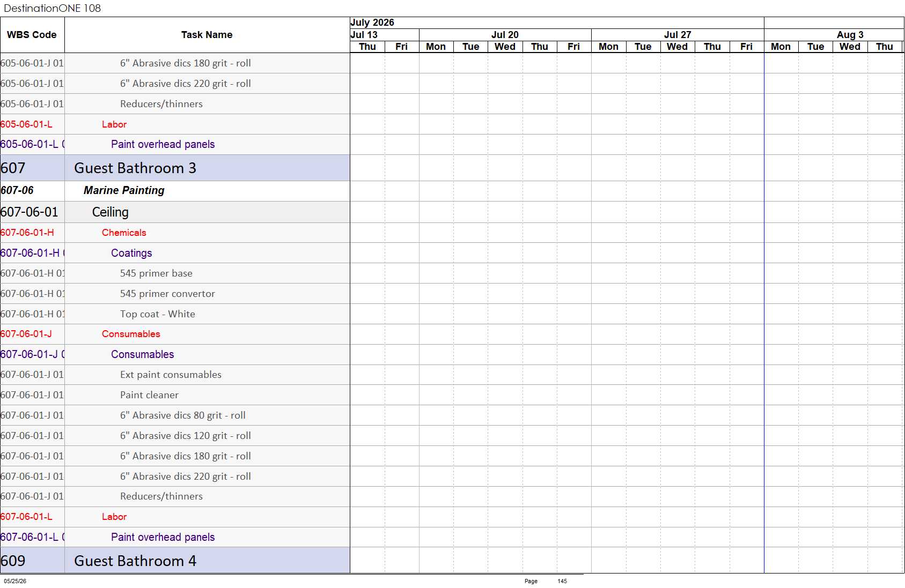Screen dimensions: 905x588
Task: Select Labor task name in 605-06-01-L row
Action: point(114,124)
